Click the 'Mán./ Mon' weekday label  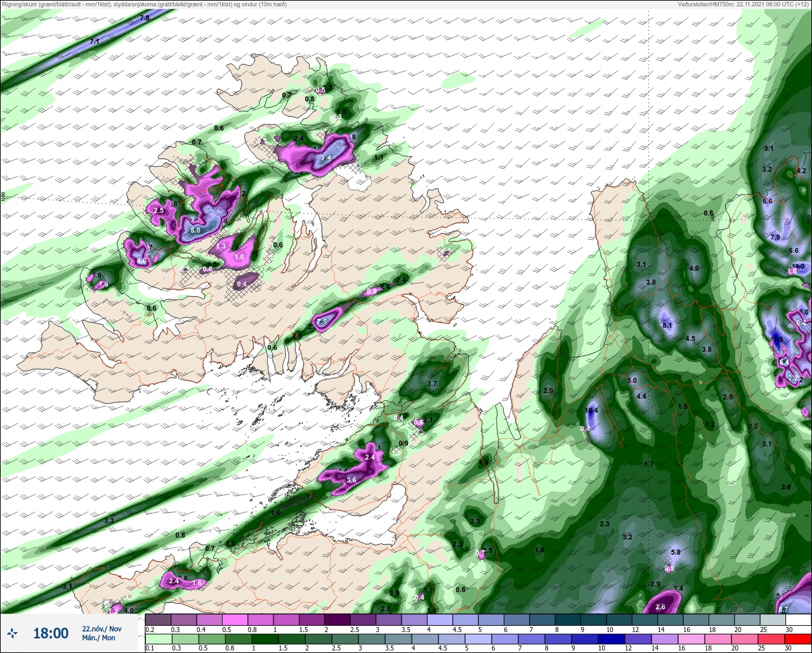click(98, 638)
